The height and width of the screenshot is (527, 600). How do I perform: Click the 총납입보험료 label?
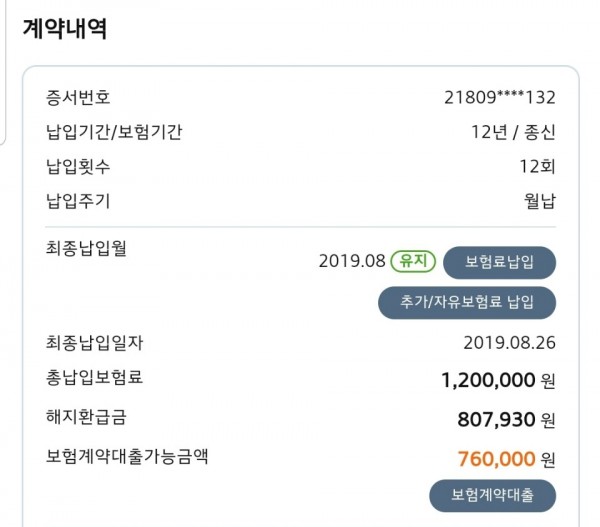(x=94, y=377)
